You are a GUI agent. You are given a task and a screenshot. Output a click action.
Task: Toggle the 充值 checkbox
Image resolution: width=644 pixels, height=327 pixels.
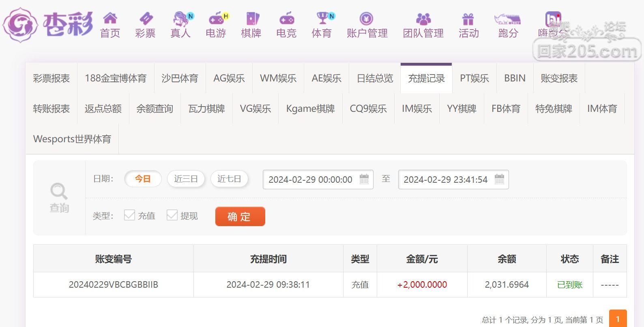click(x=129, y=216)
